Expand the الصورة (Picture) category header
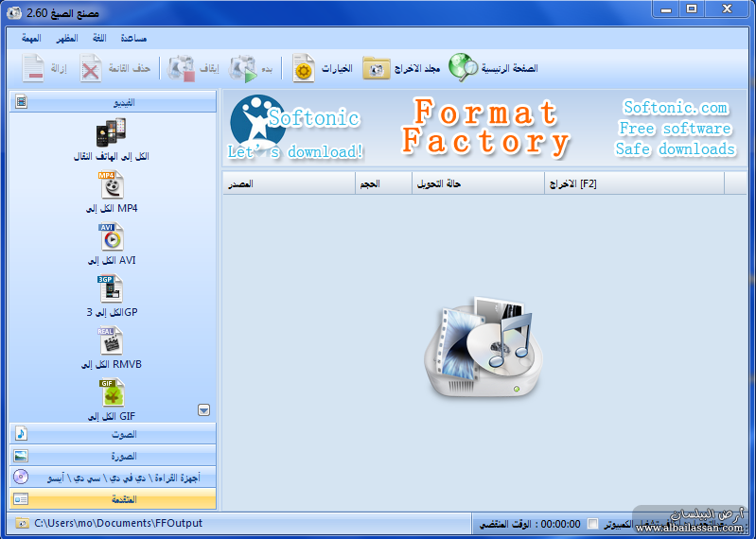Viewport: 756px width, 539px height. pyautogui.click(x=113, y=455)
